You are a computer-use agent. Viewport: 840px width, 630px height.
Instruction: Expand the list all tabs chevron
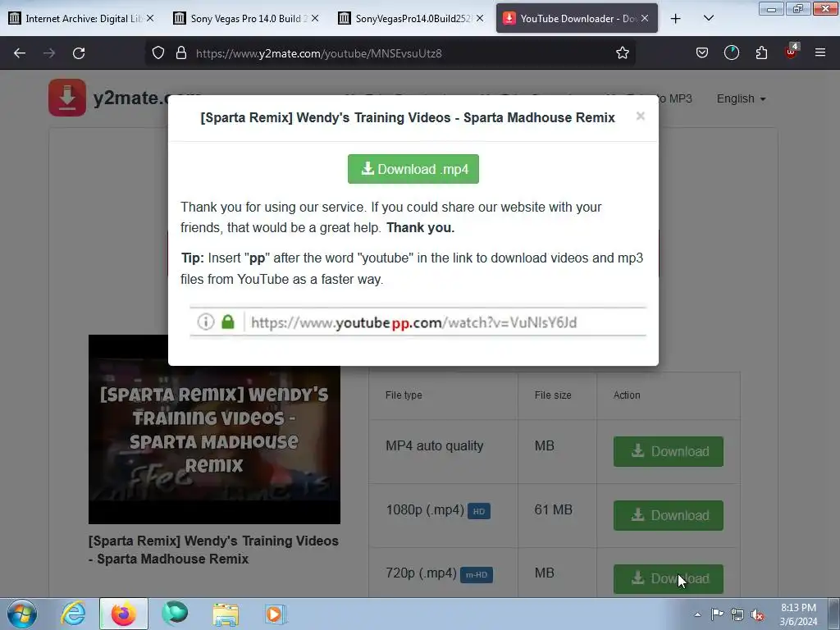pos(708,19)
